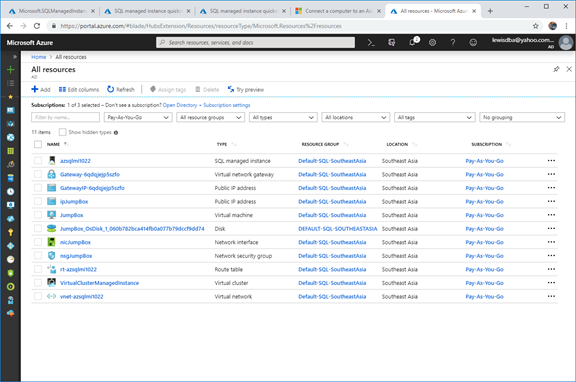Click the Favorites star in sidebar
This screenshot has height=382, width=576.
point(11,97)
